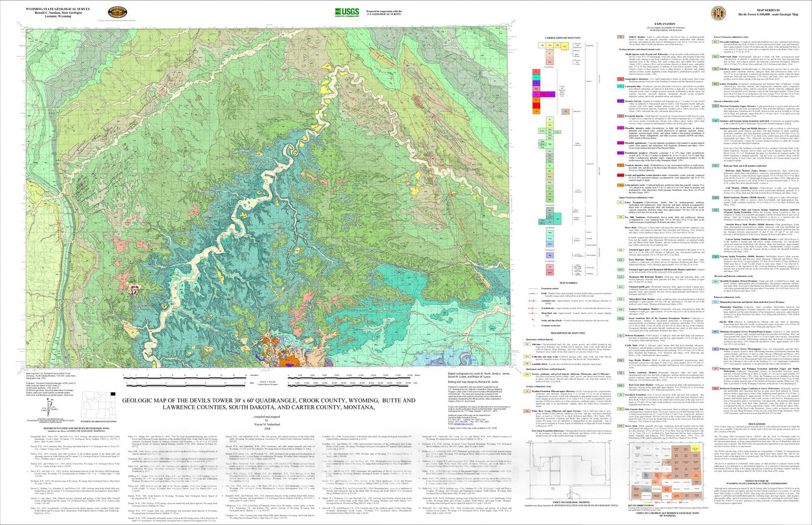The height and width of the screenshot is (525, 812).
Task: Click the Wyoming State Geological Survey round logo
Action: coord(118,13)
